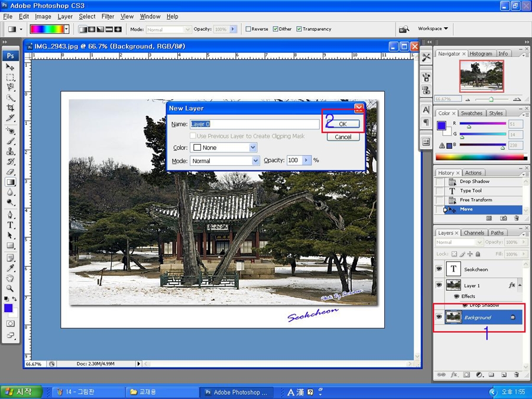Click the Navigator zoom slider
This screenshot has width=532, height=399.
point(491,99)
